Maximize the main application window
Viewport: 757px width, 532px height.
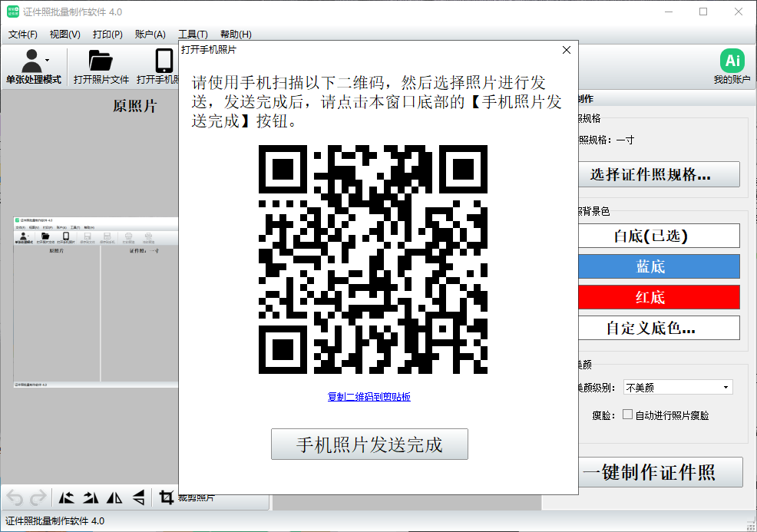[703, 12]
